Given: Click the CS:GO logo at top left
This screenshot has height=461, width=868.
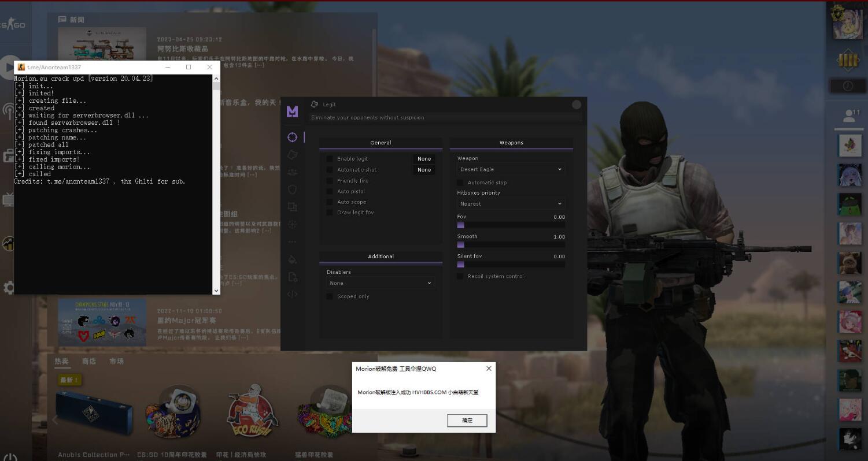Looking at the screenshot, I should pos(13,25).
